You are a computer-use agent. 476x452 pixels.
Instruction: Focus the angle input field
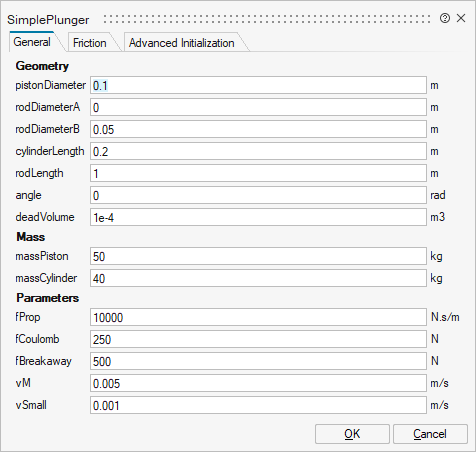pos(258,195)
